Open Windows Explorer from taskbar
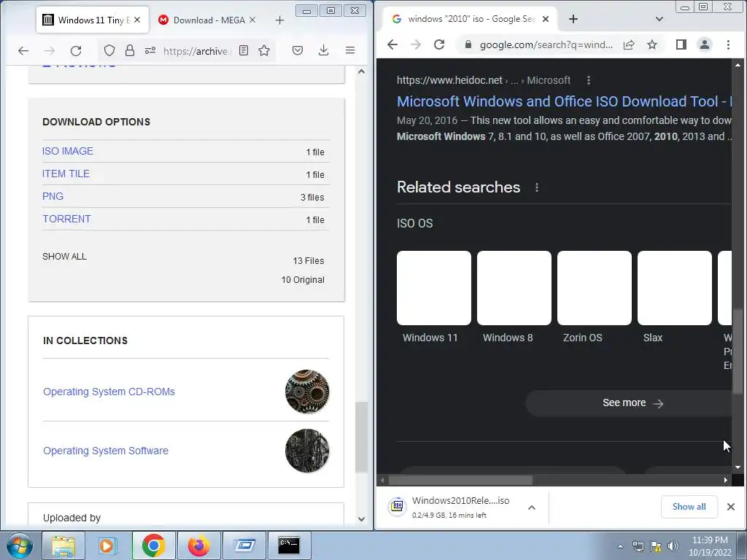The image size is (747, 560). pyautogui.click(x=63, y=545)
